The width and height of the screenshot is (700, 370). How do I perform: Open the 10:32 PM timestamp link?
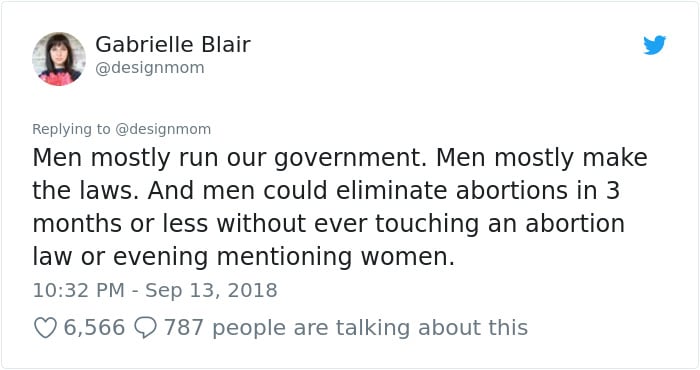click(x=79, y=290)
